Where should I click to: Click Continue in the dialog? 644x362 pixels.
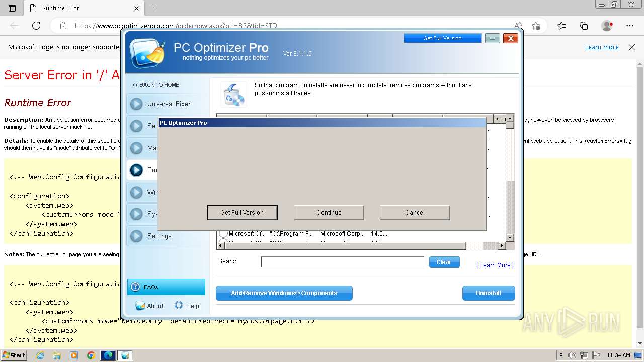pyautogui.click(x=329, y=212)
